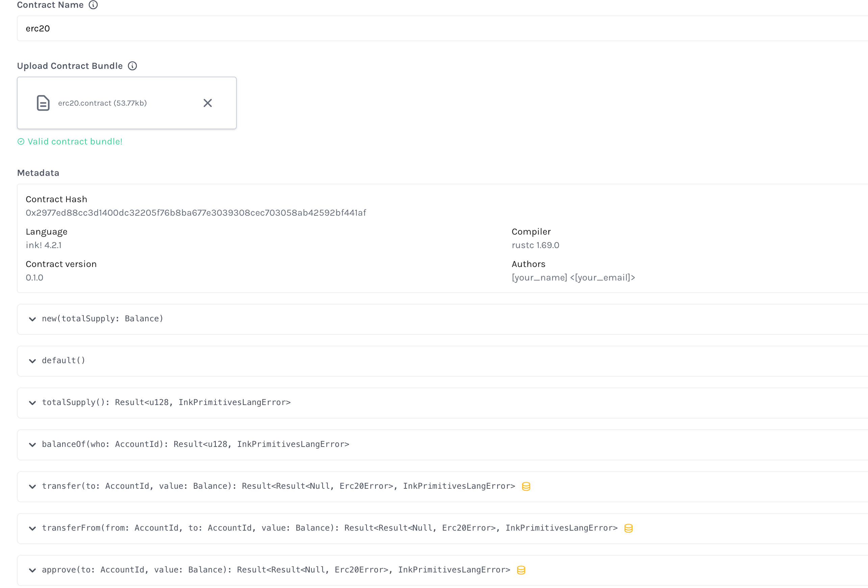This screenshot has height=588, width=868.
Task: Click info icon next to Contract Name
Action: [93, 5]
